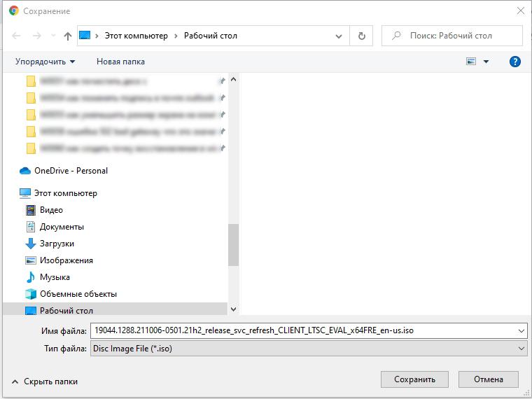Click the Документы page icon
Viewport: 532px width, 399px height.
coord(31,227)
